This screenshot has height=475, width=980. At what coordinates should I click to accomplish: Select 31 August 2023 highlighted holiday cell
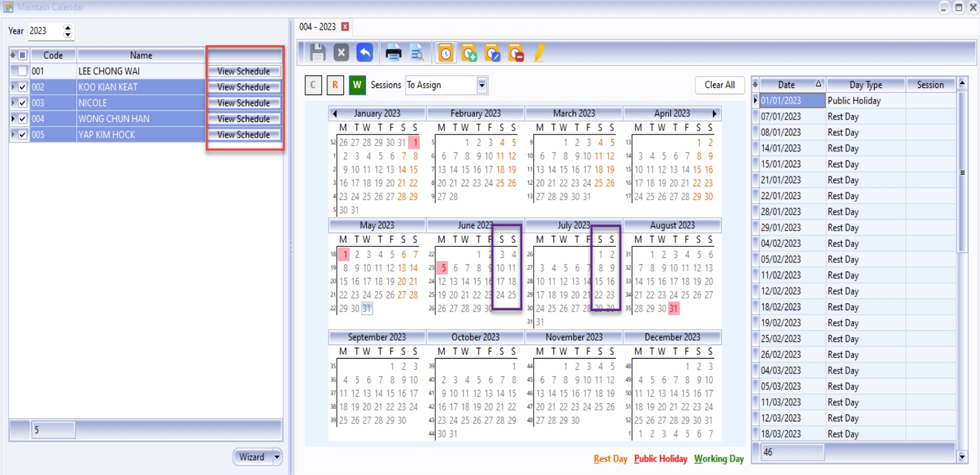674,309
